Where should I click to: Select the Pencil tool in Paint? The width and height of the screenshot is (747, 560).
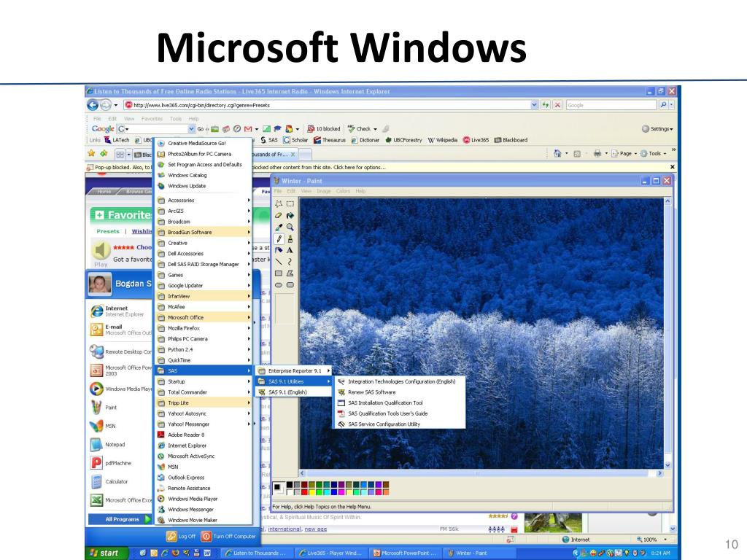[x=279, y=238]
